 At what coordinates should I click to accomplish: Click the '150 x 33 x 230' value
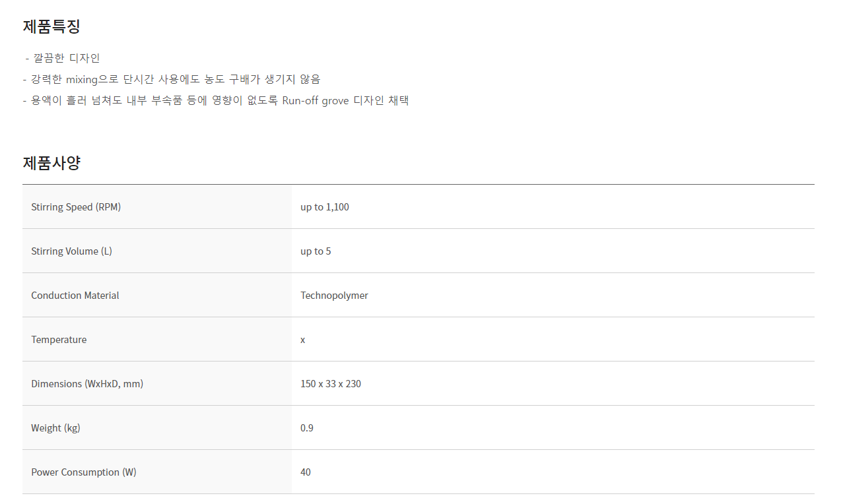click(331, 384)
